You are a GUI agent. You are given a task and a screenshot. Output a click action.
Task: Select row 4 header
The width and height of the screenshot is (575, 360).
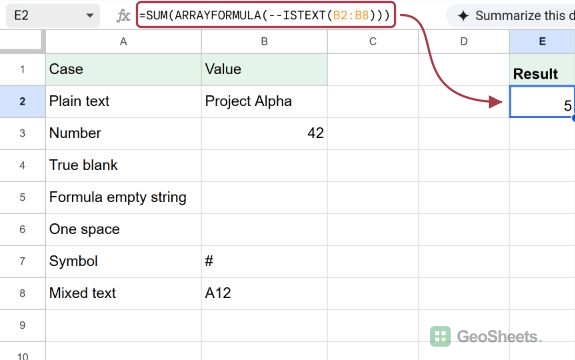22,165
